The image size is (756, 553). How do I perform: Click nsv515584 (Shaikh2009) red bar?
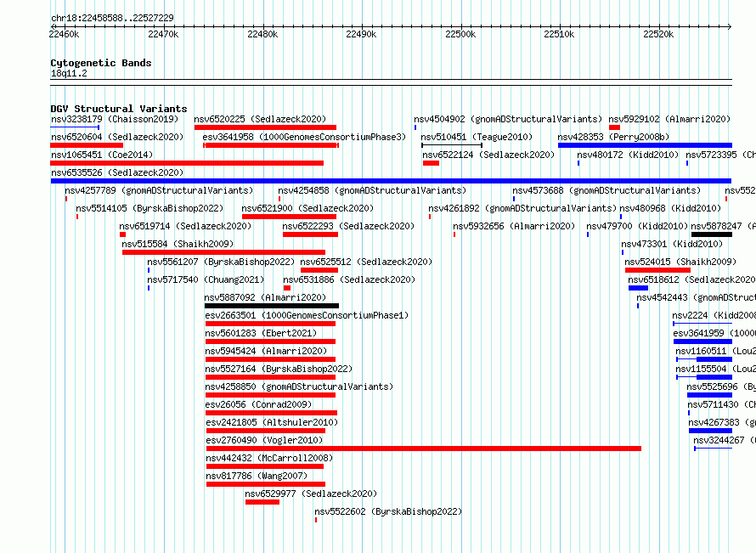[x=223, y=252]
